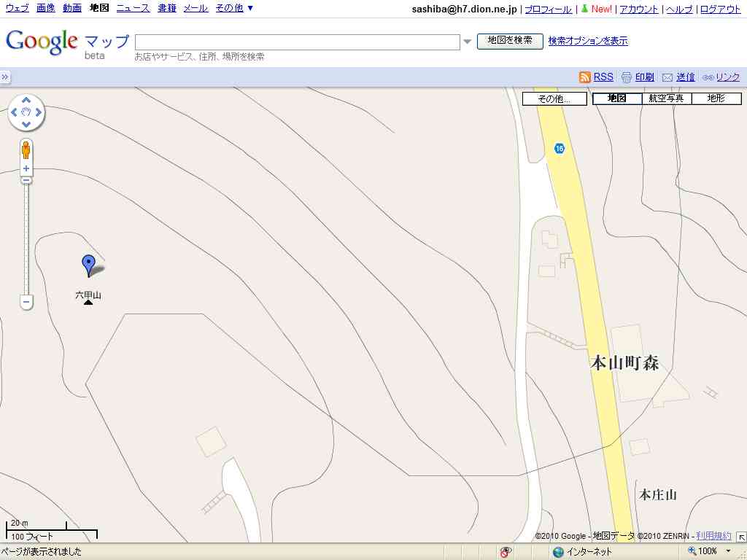Click the zoom in plus button
Viewport: 747px width, 560px height.
pyautogui.click(x=26, y=168)
